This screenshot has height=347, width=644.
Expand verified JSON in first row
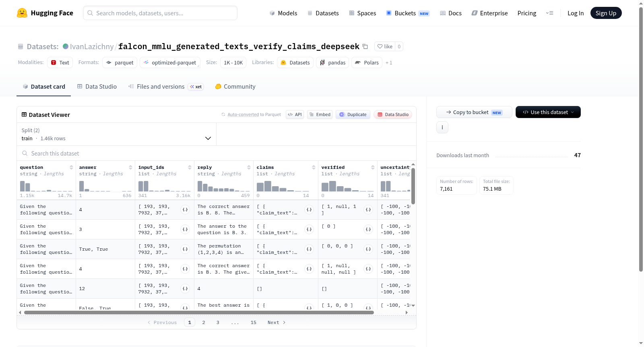click(x=368, y=210)
